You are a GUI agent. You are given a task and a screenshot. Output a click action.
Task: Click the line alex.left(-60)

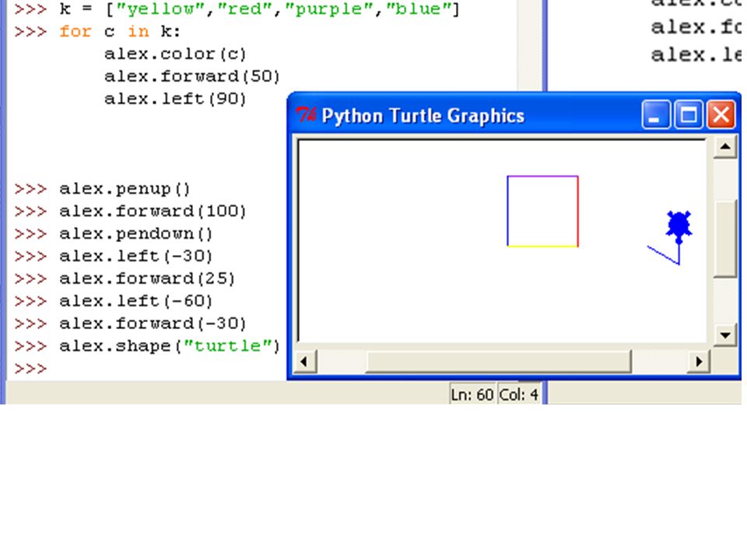[135, 301]
